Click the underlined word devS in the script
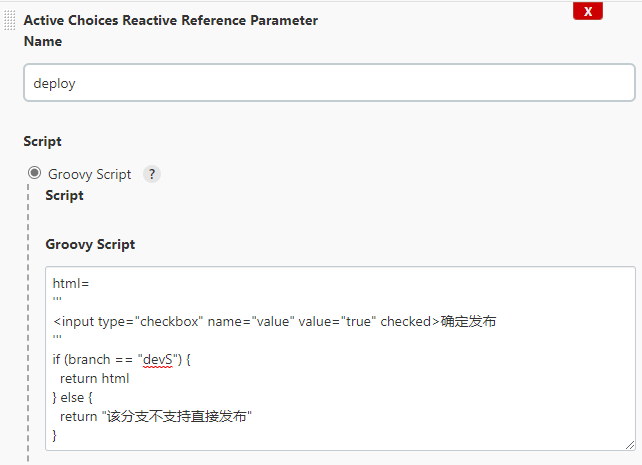The width and height of the screenshot is (642, 465). (x=158, y=360)
